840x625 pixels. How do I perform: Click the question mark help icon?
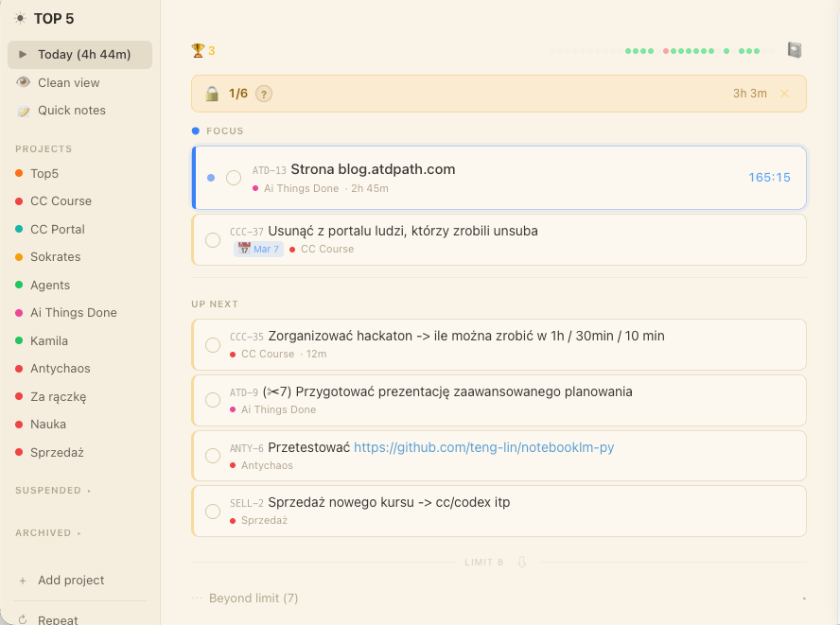[x=264, y=94]
